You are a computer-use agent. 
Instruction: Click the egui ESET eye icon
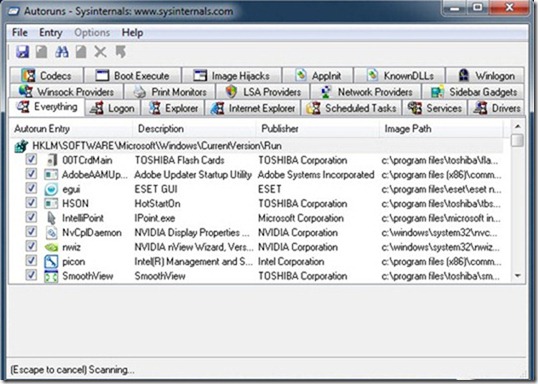click(51, 189)
